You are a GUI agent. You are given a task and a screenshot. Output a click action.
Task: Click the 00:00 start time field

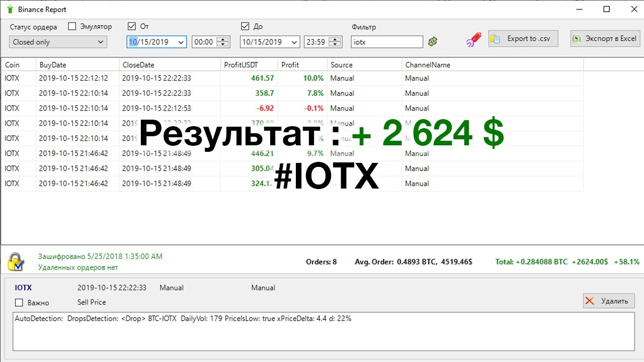coord(204,42)
